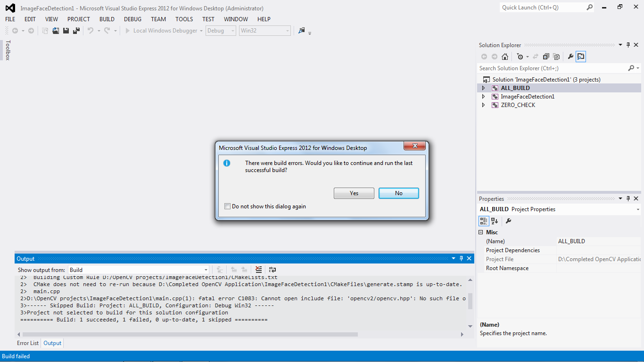Click the Show All Files icon
This screenshot has height=362, width=644.
(x=556, y=57)
